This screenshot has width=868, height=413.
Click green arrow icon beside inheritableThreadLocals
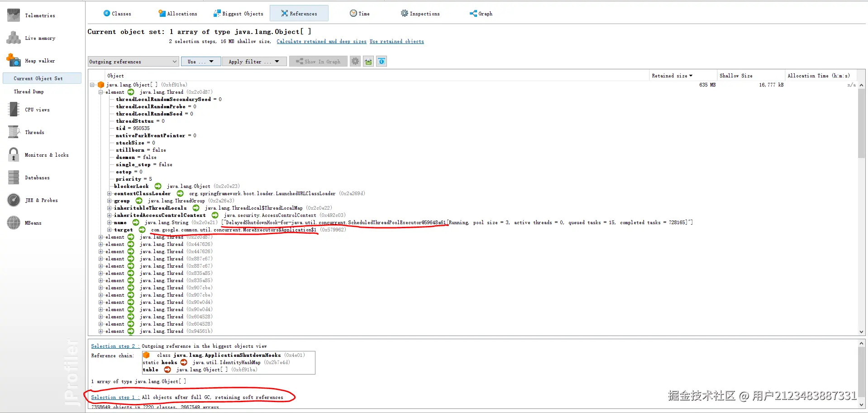196,208
